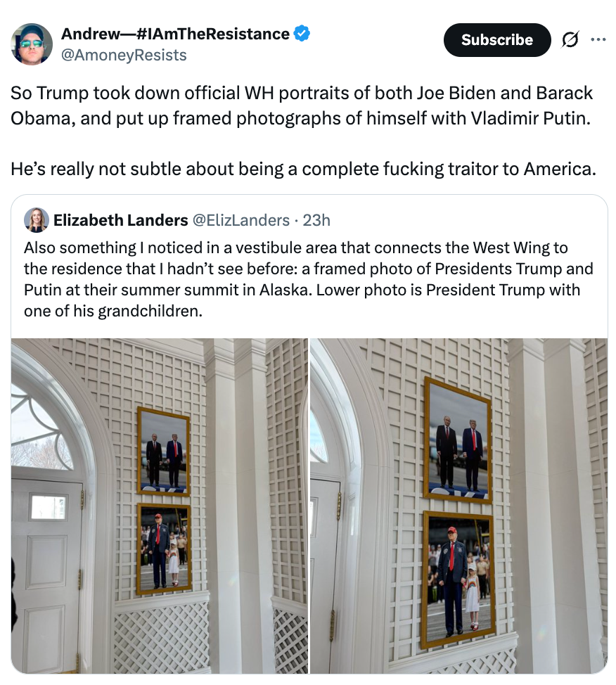Image resolution: width=616 pixels, height=685 pixels.
Task: View the left vestibule photo full-size
Action: point(160,505)
